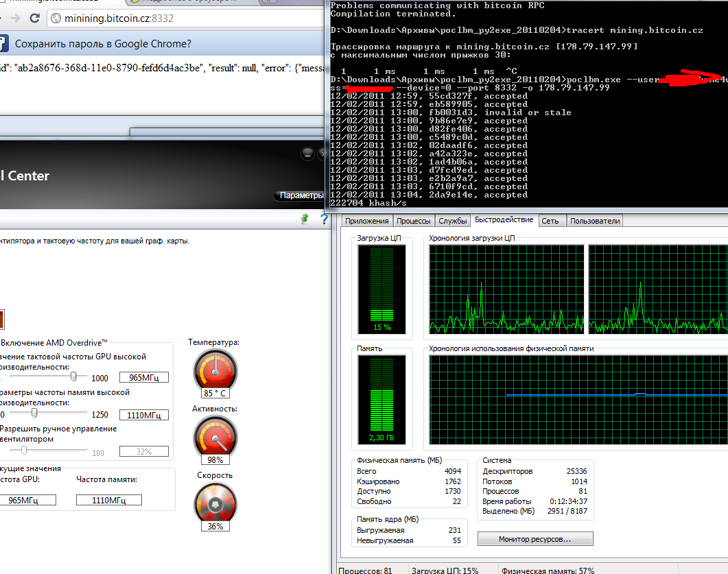Click the memory clock slider handle near 1250
728x574 pixels.
(34, 413)
